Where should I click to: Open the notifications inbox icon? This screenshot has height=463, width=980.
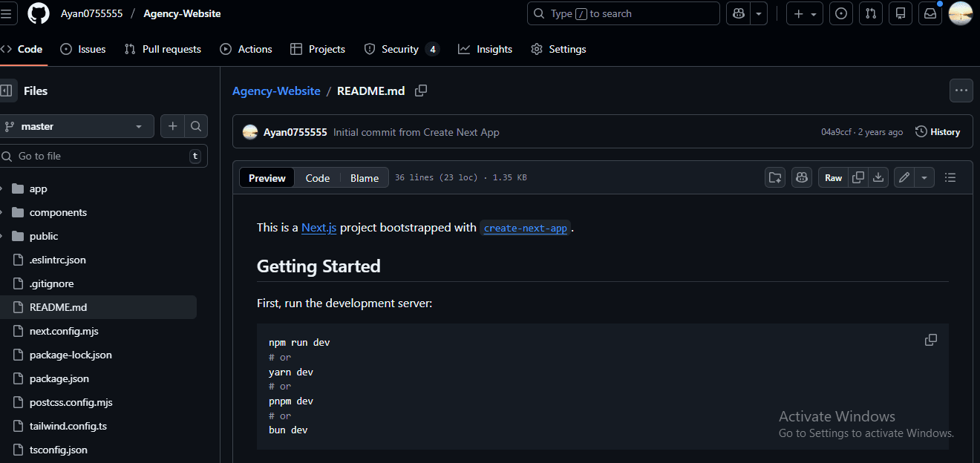[930, 13]
